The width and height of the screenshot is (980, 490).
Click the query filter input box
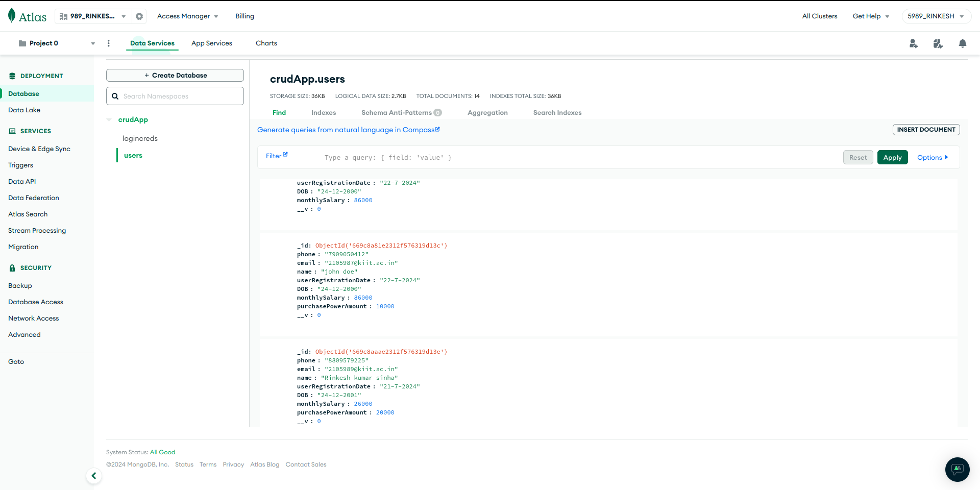(x=580, y=157)
